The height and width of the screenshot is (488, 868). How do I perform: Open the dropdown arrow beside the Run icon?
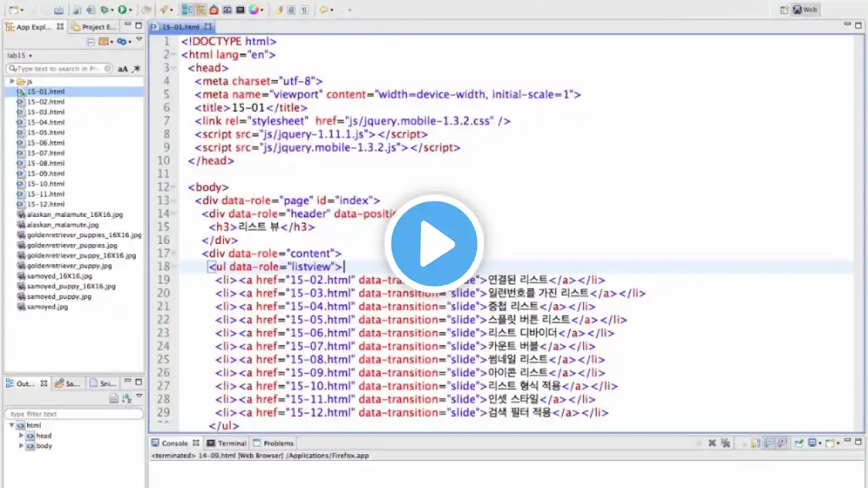click(x=130, y=10)
